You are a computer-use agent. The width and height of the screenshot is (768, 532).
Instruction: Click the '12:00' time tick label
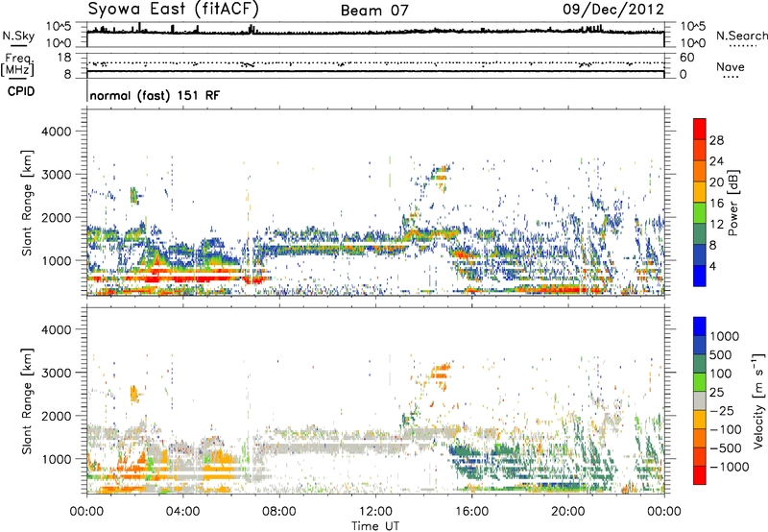375,512
